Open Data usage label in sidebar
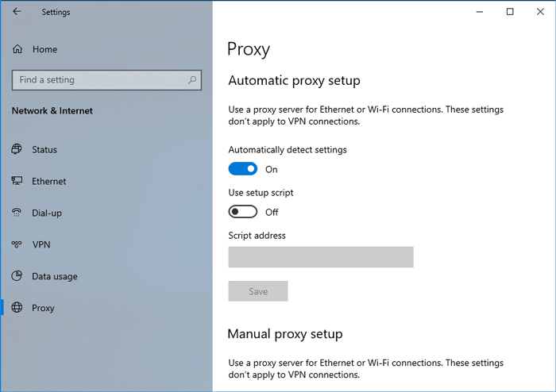This screenshot has width=556, height=392. [55, 276]
